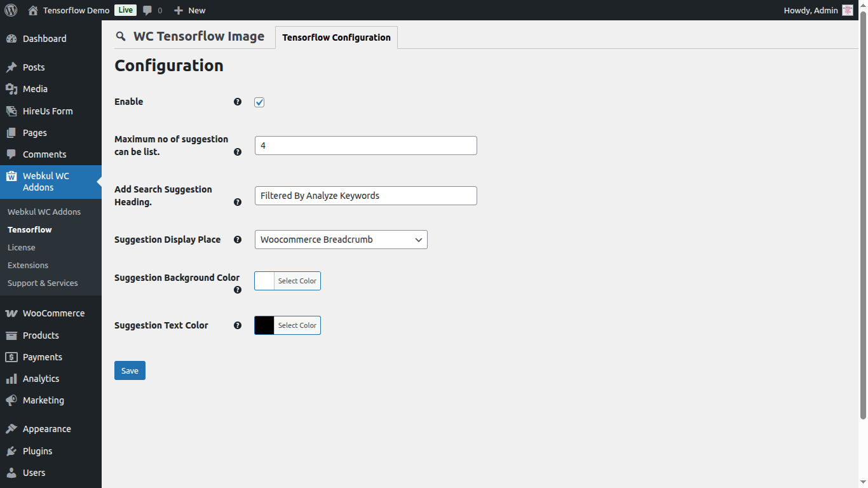Image resolution: width=868 pixels, height=488 pixels.
Task: Open the New menu in the admin bar
Action: coord(189,10)
